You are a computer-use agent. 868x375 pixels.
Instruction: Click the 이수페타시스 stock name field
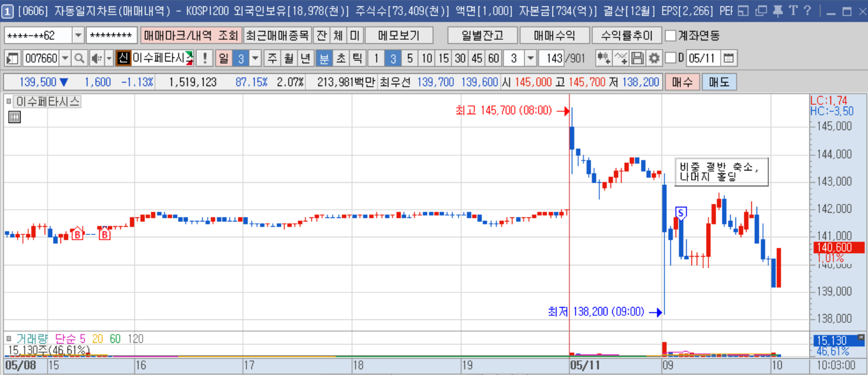pyautogui.click(x=162, y=58)
